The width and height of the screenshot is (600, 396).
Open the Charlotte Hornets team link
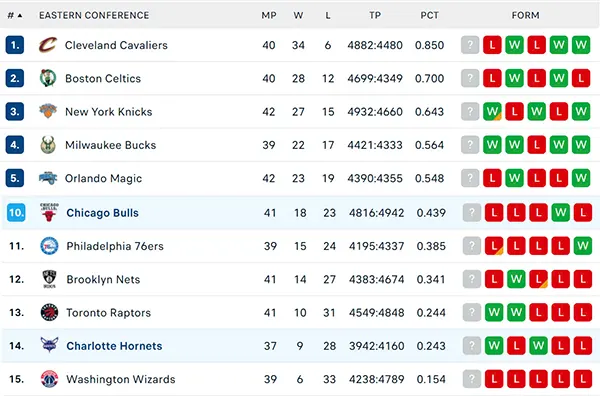coord(114,346)
